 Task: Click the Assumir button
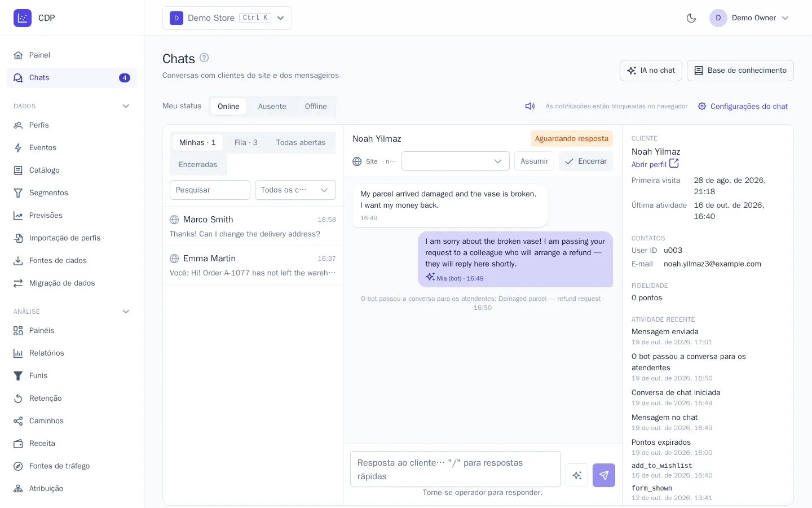click(534, 161)
